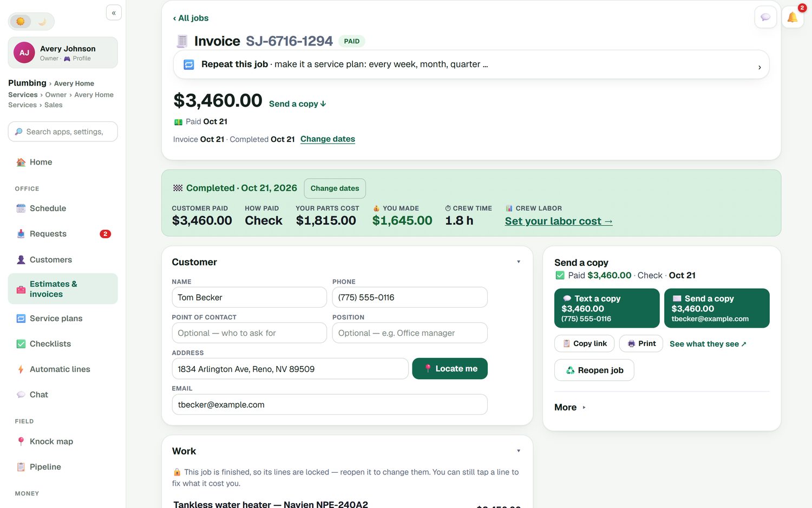The image size is (812, 508).
Task: Open Pipeline in the sidebar
Action: pyautogui.click(x=63, y=467)
